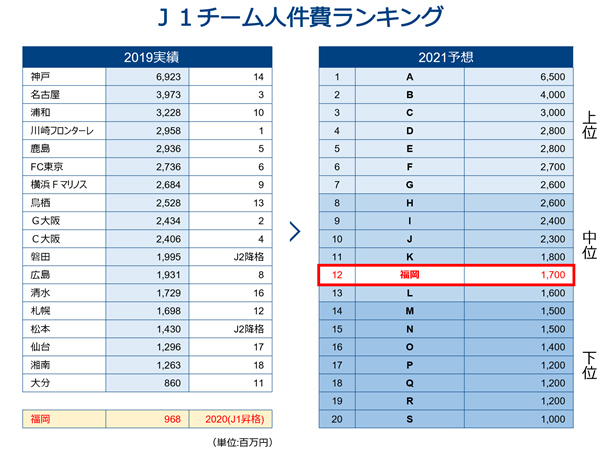614x458 pixels.
Task: Click the 2019実績 table header
Action: pyautogui.click(x=147, y=57)
